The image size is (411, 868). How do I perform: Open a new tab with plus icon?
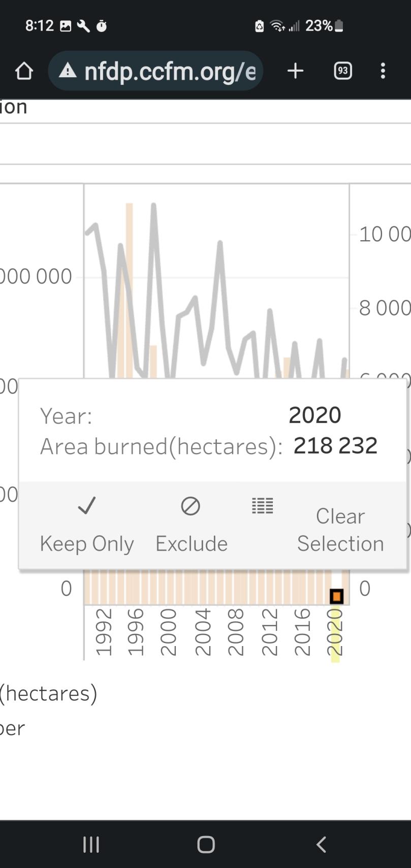coord(295,71)
